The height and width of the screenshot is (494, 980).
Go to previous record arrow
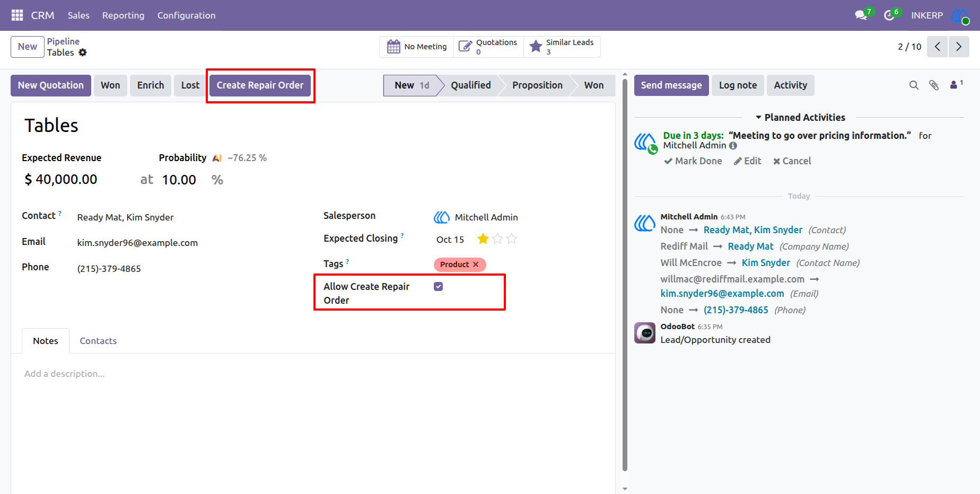938,47
